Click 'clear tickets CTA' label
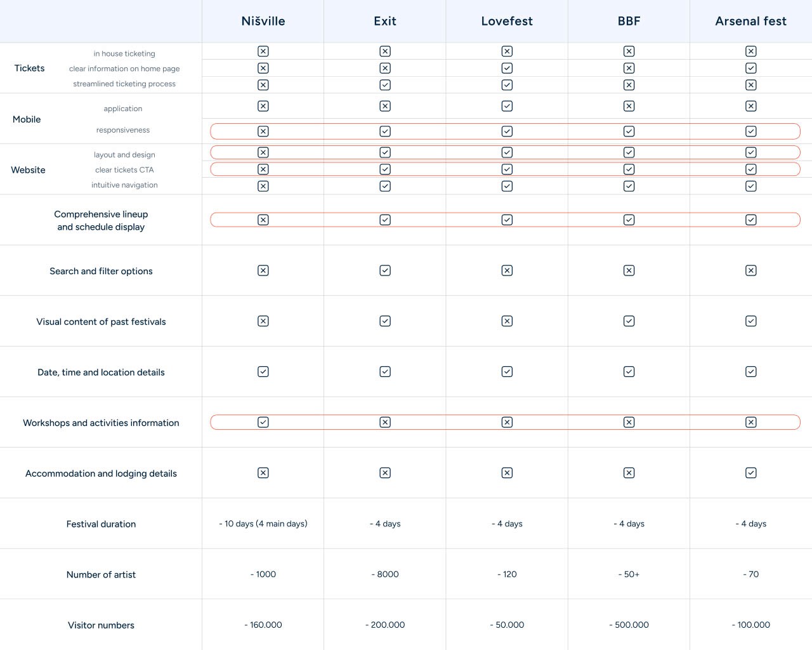The image size is (812, 650). [124, 170]
